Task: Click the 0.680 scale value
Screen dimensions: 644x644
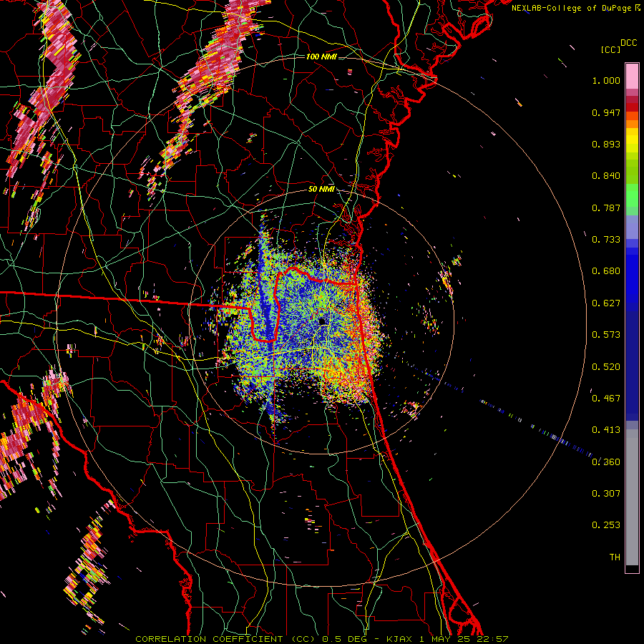Action: (606, 271)
